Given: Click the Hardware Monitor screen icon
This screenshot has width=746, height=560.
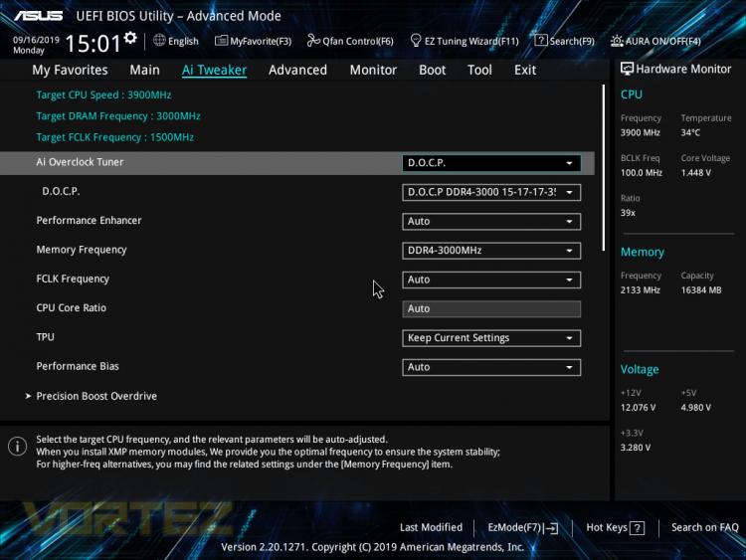Looking at the screenshot, I should point(627,69).
